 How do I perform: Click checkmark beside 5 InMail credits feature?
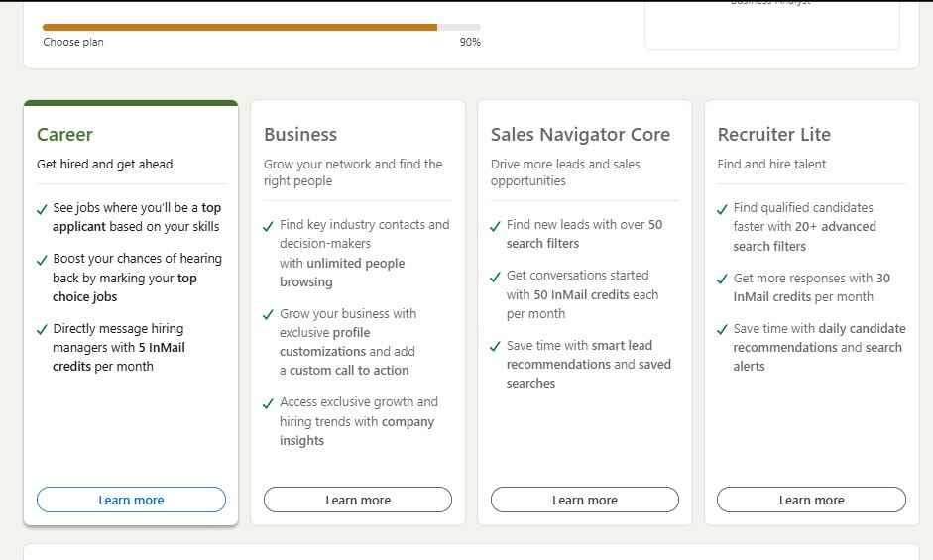pyautogui.click(x=42, y=329)
